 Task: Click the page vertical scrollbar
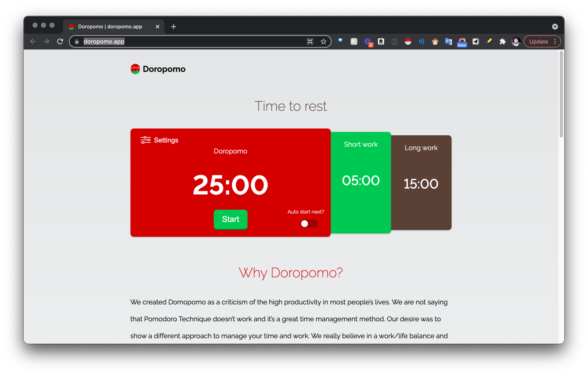pos(561,94)
